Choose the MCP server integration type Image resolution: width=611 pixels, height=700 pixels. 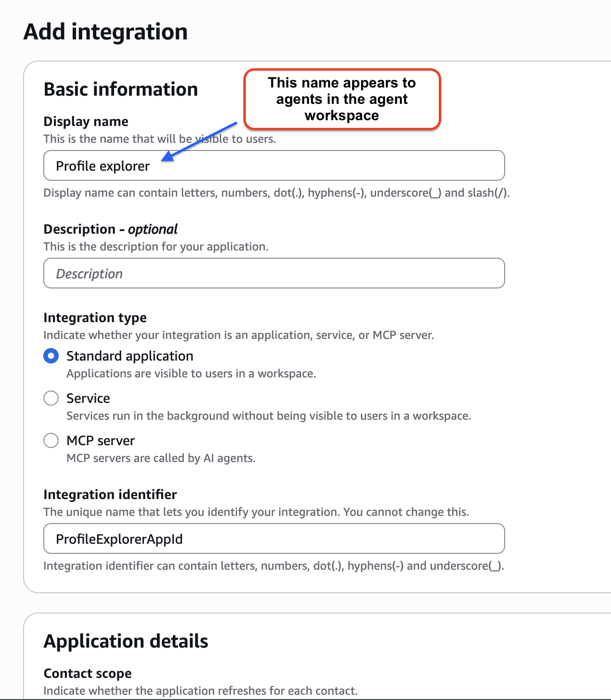51,440
